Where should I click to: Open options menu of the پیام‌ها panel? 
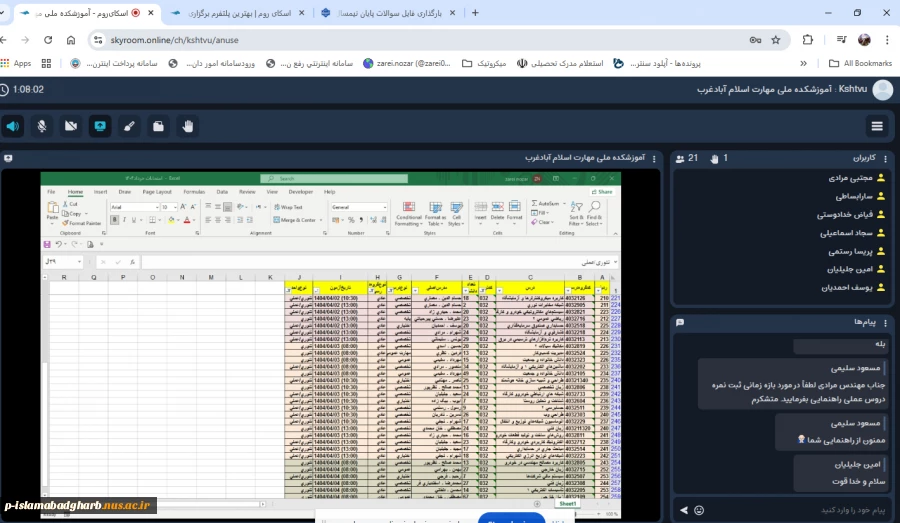click(885, 323)
